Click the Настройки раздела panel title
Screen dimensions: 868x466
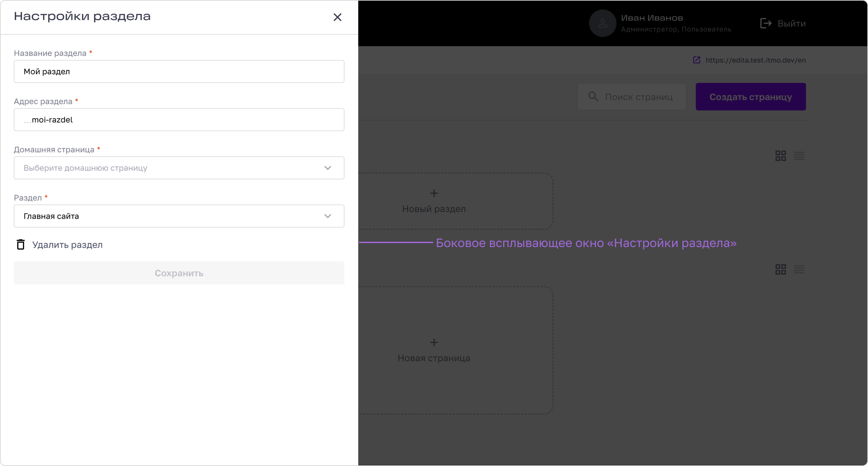coord(82,16)
